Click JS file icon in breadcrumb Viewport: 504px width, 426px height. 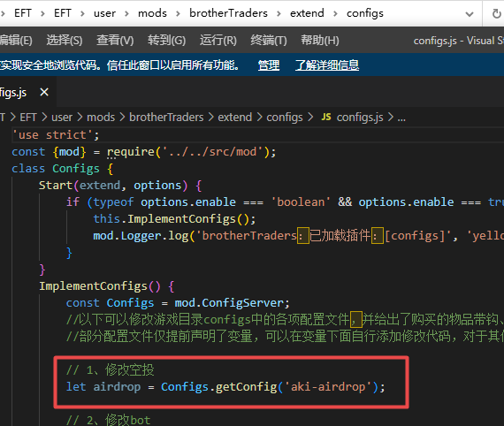coord(326,117)
